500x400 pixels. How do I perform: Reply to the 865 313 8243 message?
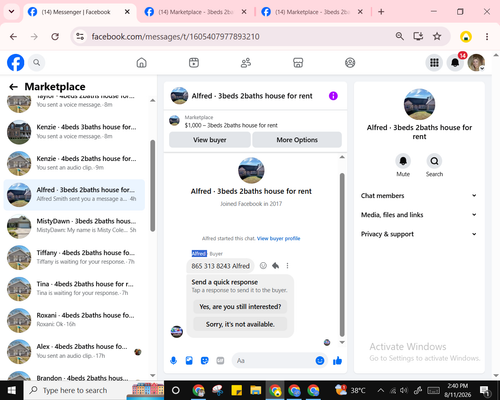276,266
